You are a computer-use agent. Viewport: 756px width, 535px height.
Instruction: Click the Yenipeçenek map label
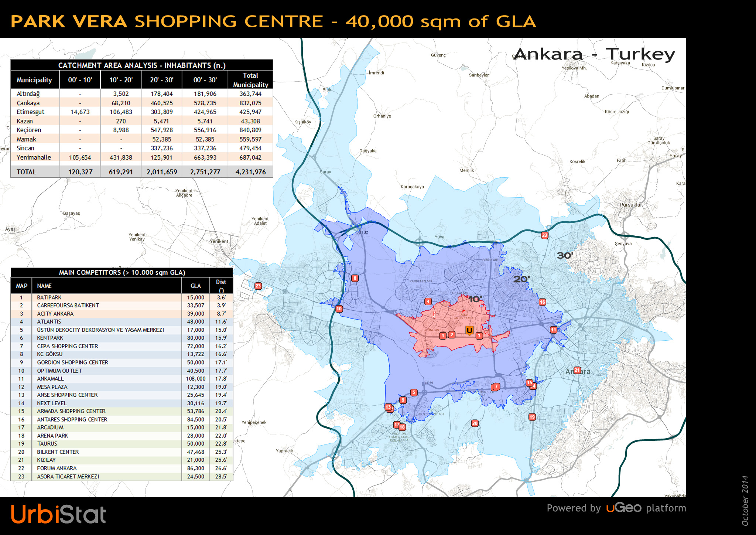pos(254,422)
